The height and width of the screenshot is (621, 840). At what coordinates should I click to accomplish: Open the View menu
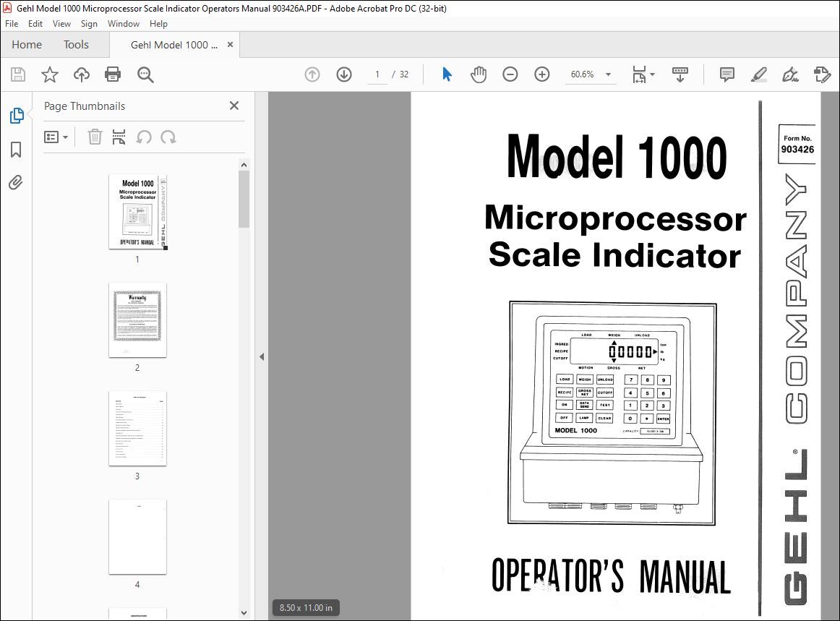click(x=61, y=23)
